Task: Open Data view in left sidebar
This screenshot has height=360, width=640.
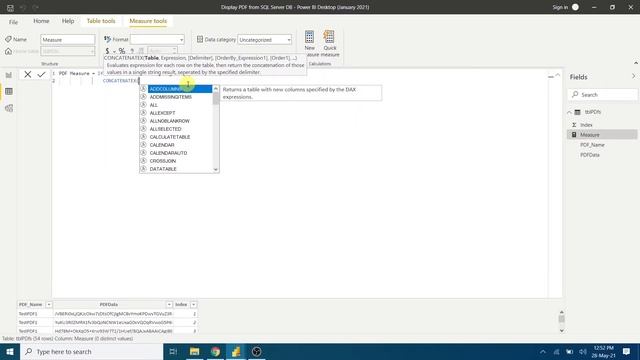Action: (x=9, y=91)
